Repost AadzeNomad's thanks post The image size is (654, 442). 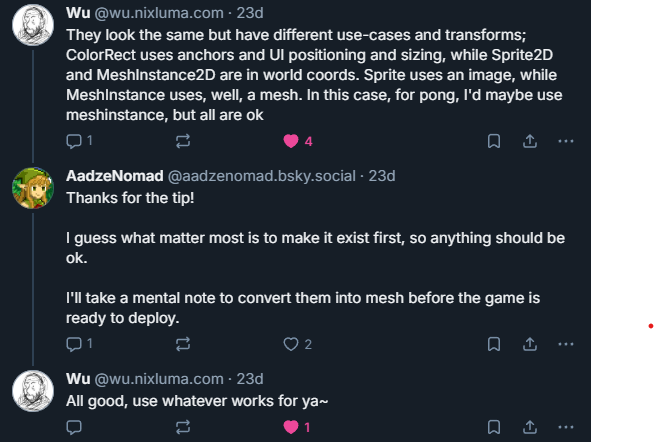pos(183,344)
